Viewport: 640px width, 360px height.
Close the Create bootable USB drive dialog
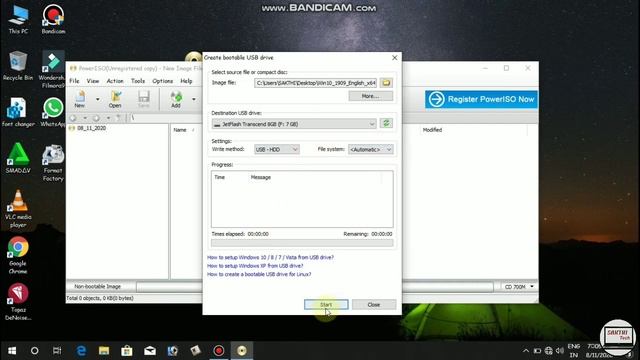[x=394, y=58]
